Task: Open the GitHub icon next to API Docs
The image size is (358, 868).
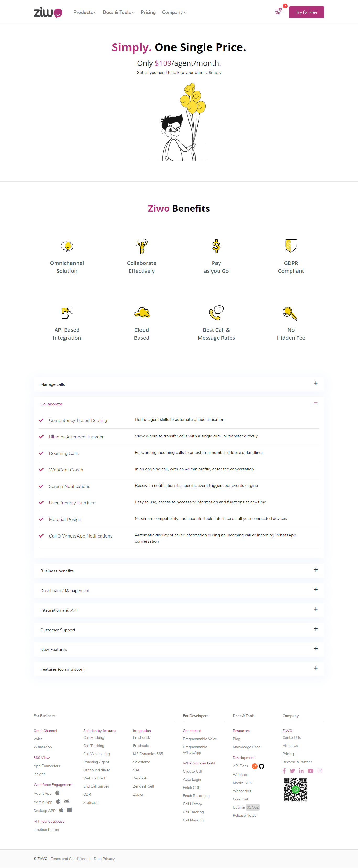Action: [x=262, y=766]
